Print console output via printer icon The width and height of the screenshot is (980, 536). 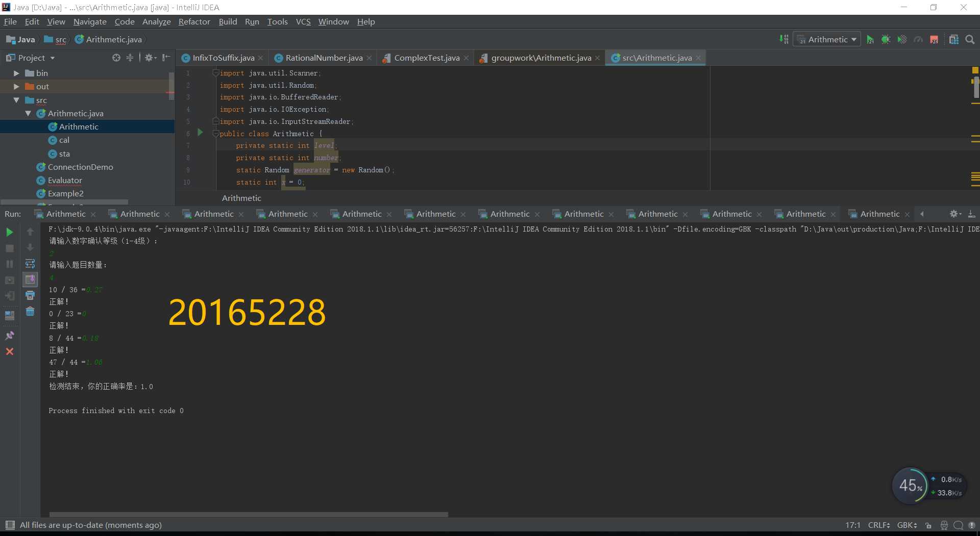(30, 295)
